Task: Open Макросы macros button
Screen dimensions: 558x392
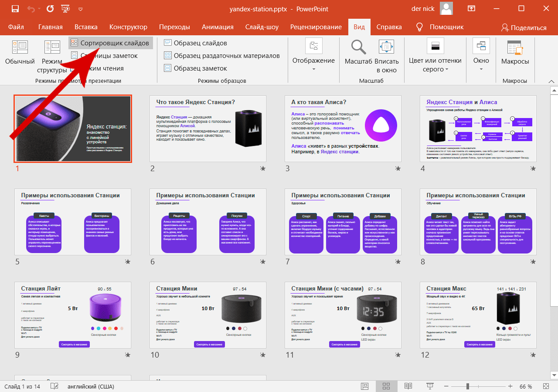Action: coord(515,52)
